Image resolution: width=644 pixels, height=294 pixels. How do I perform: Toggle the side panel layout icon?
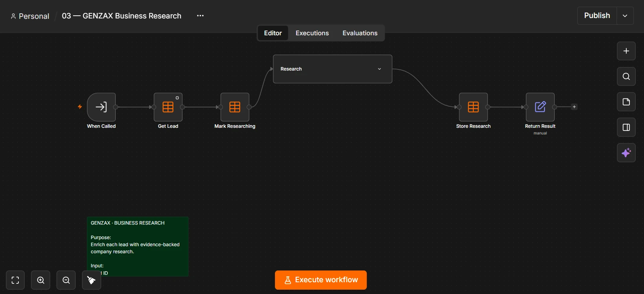[626, 127]
